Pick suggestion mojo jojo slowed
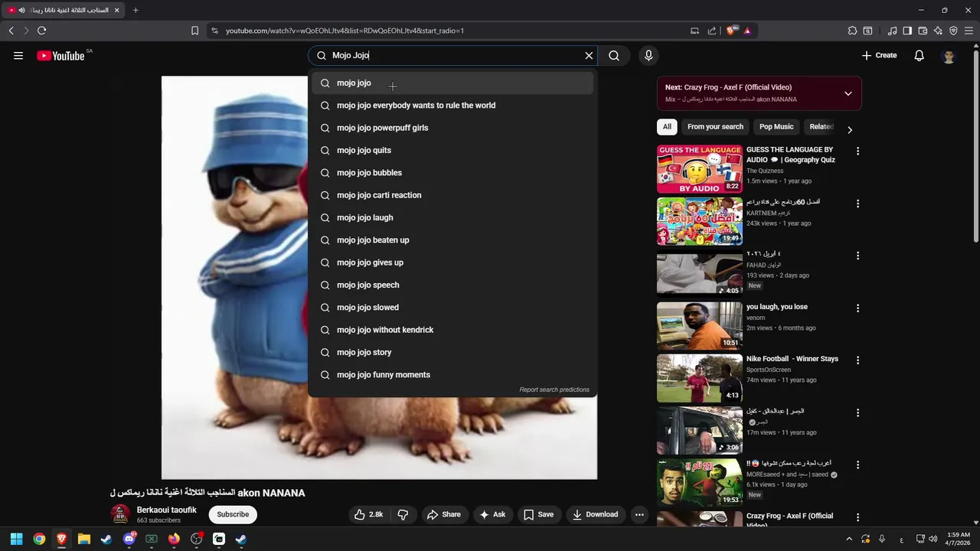 (452, 308)
